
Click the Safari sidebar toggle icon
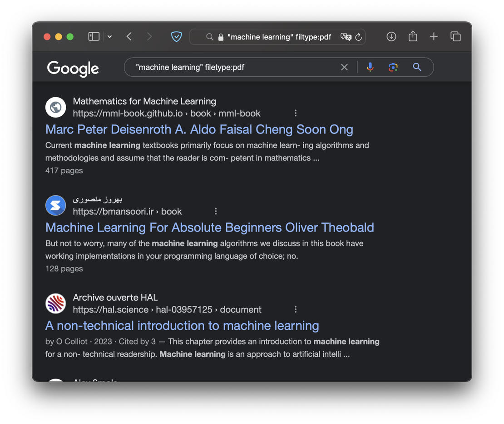[x=94, y=37]
